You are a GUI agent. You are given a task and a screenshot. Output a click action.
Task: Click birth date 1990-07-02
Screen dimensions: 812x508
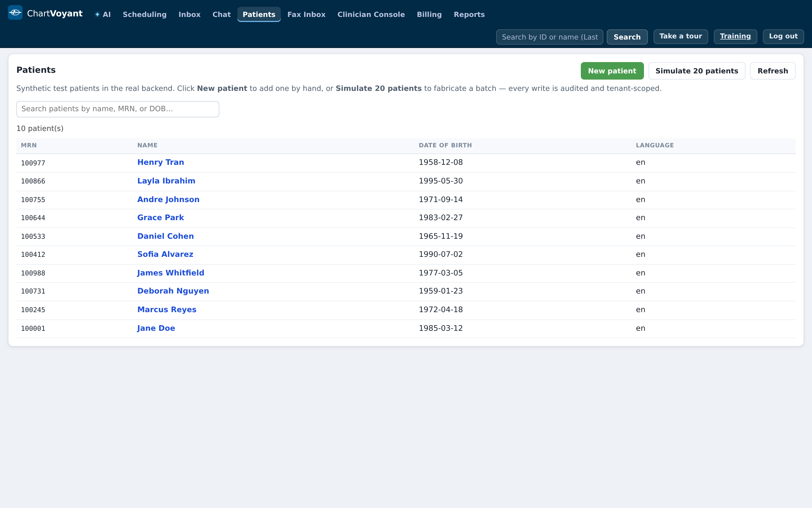click(x=441, y=254)
